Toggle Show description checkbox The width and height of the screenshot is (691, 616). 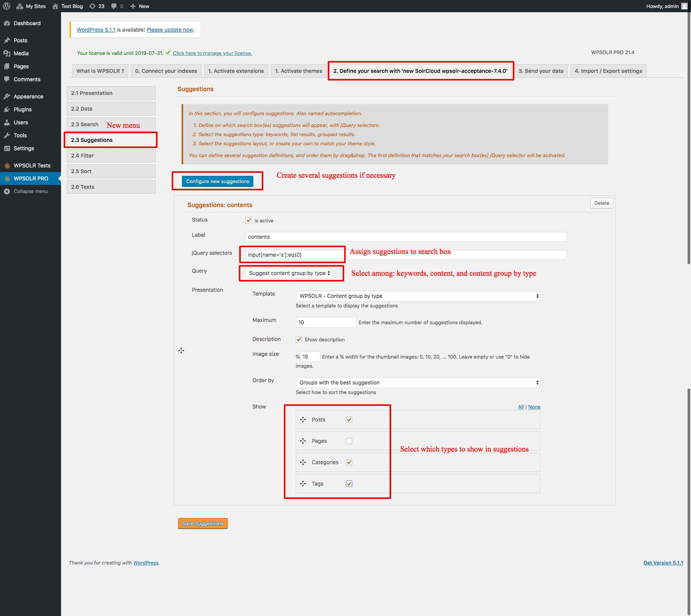(299, 339)
